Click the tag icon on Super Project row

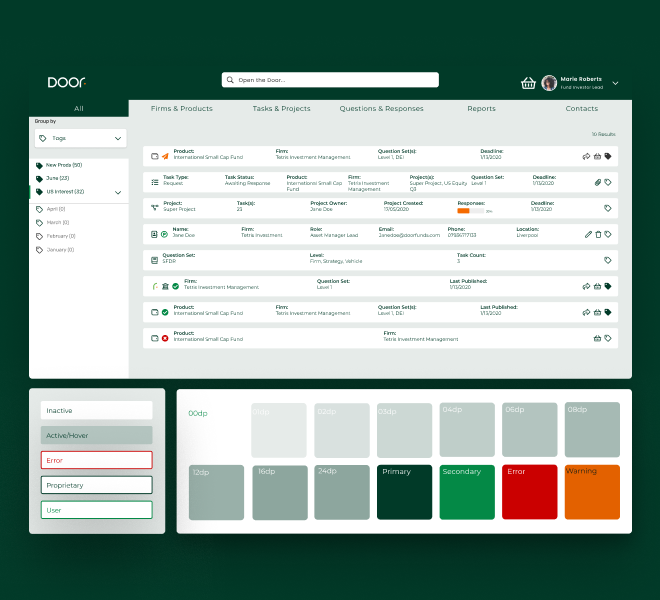click(608, 208)
